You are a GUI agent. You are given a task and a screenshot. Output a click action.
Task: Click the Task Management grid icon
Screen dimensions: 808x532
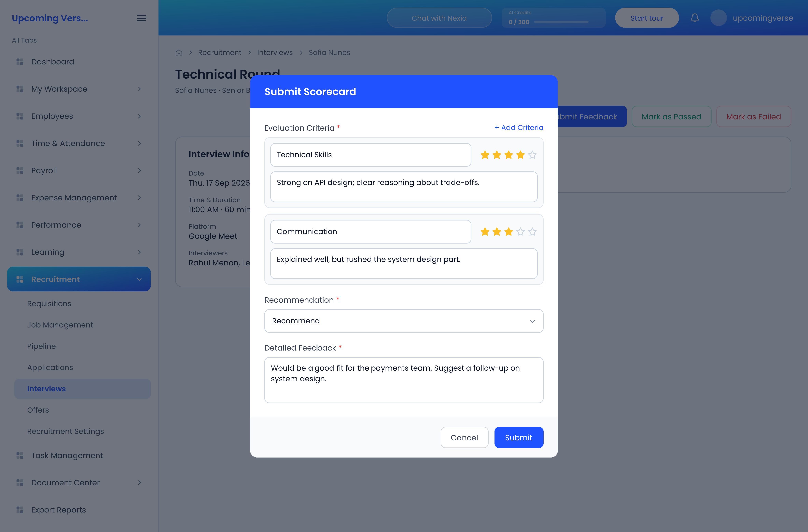tap(20, 455)
